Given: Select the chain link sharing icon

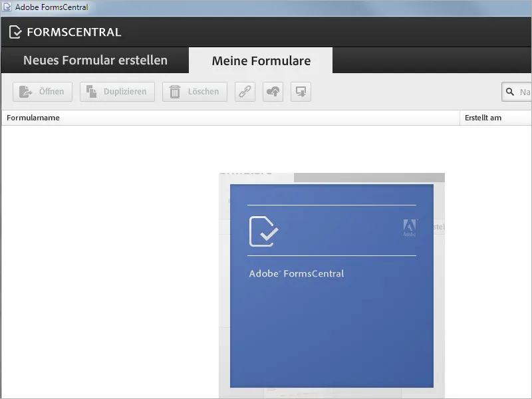Looking at the screenshot, I should tap(244, 91).
